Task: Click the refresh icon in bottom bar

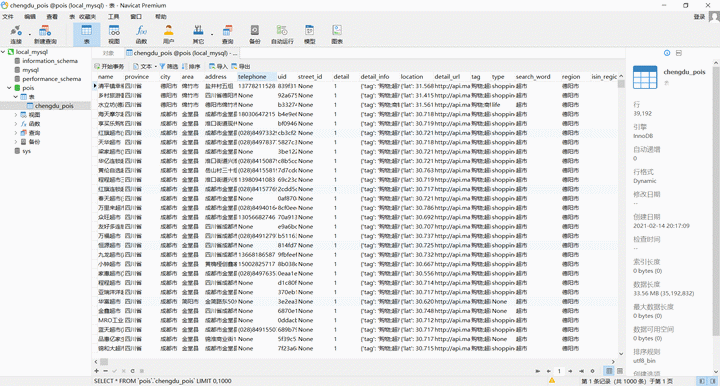Action: 132,371
